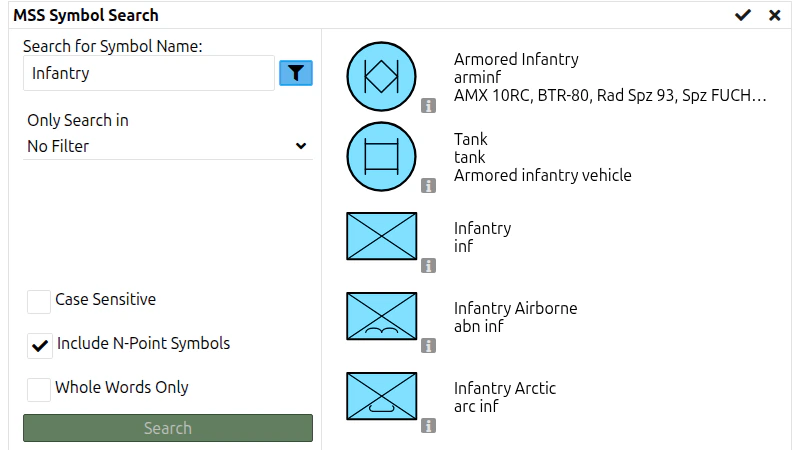Open info for Infantry symbol
800x450 pixels.
pyautogui.click(x=429, y=266)
